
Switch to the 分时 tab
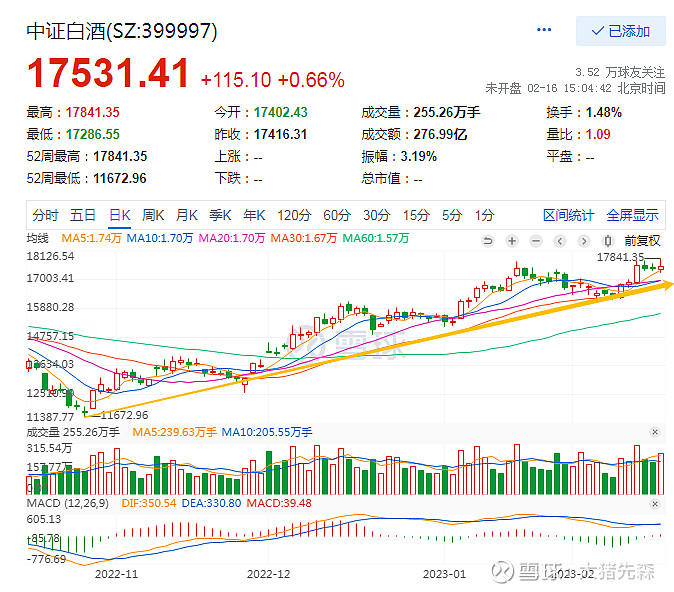pyautogui.click(x=45, y=215)
